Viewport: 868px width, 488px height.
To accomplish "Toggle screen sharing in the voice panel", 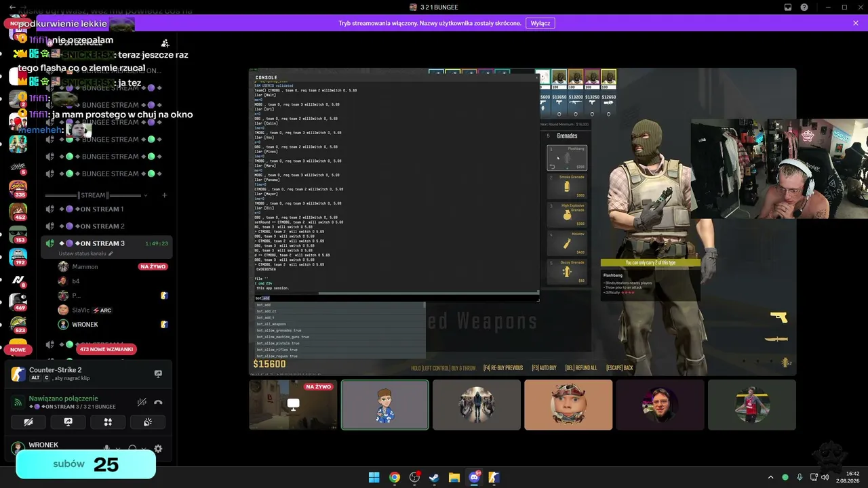I will click(68, 422).
